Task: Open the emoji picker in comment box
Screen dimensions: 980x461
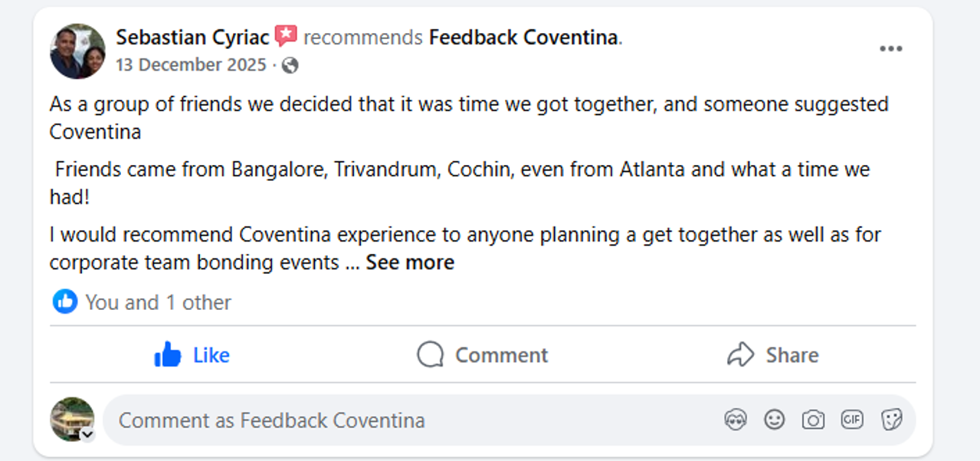Action: click(775, 420)
